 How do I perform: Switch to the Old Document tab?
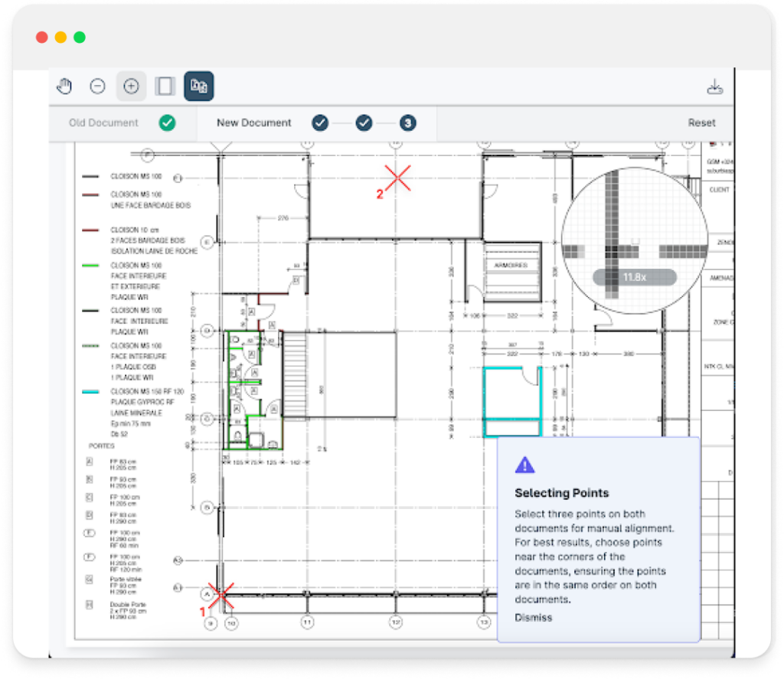coord(103,122)
